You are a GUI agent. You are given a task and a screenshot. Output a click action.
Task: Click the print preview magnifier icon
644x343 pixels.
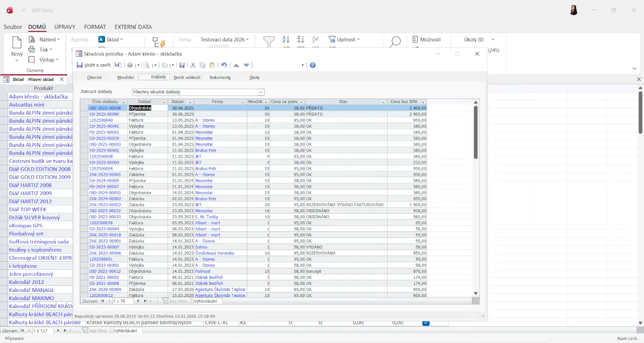(146, 65)
